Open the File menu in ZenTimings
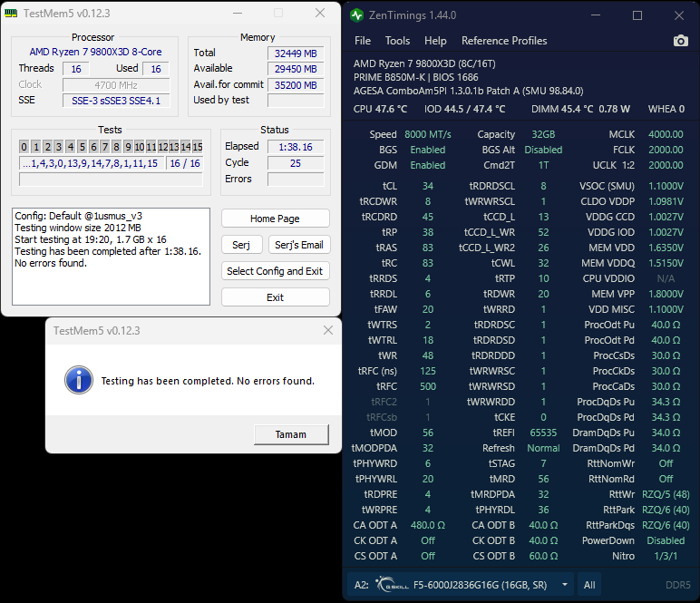700x603 pixels. coord(363,41)
